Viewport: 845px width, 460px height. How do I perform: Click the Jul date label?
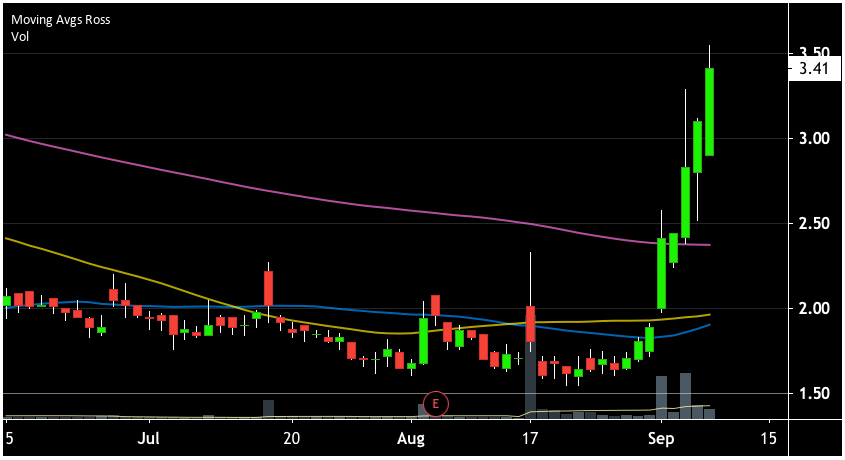[x=148, y=438]
